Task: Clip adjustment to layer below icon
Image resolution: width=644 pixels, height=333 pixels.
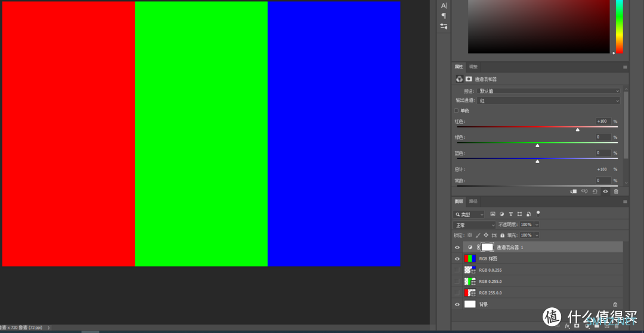Action: [574, 191]
